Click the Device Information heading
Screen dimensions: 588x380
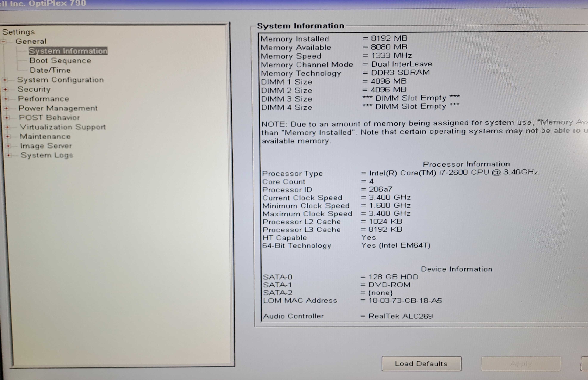[x=457, y=269]
